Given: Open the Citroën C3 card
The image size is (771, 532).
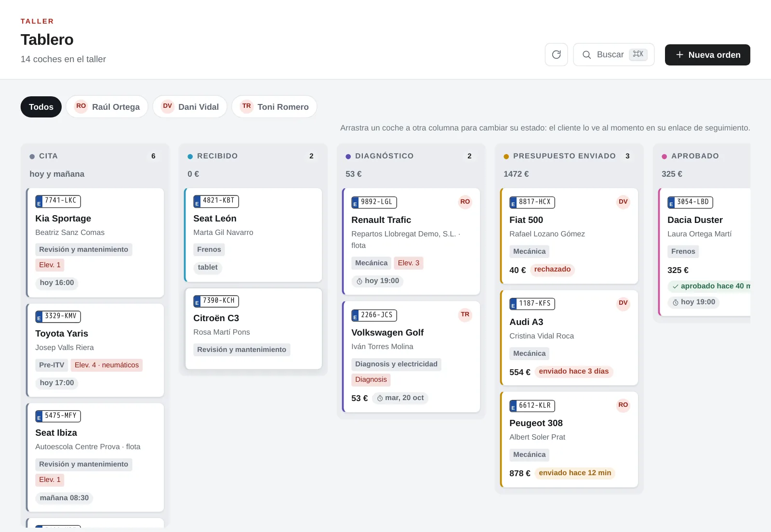Looking at the screenshot, I should (253, 329).
